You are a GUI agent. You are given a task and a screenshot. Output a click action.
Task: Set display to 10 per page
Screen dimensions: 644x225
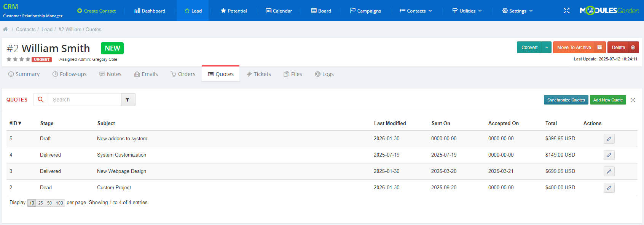(x=32, y=203)
